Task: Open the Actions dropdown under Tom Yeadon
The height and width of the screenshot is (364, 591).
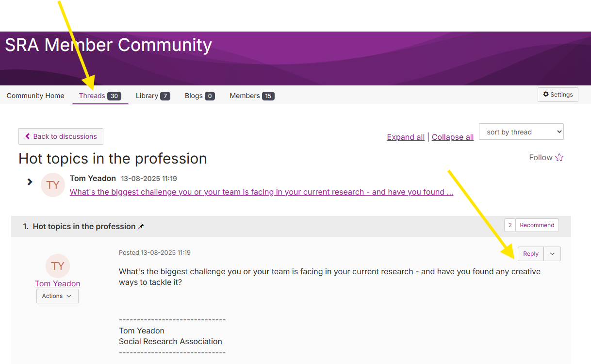Action: click(57, 296)
